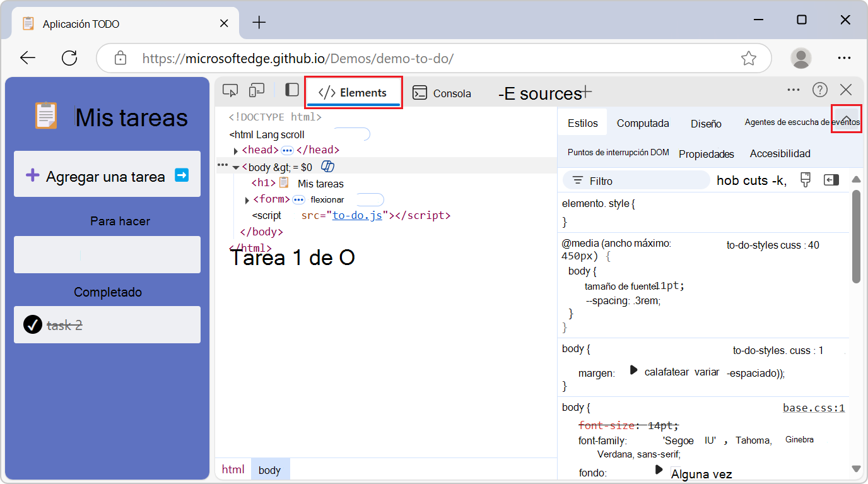
Task: Click the Completado heading
Action: click(108, 292)
